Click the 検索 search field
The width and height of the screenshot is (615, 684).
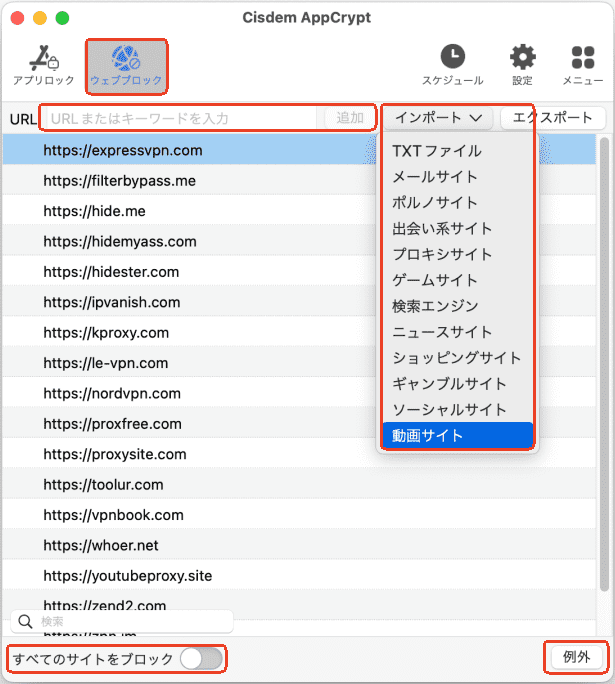coord(130,622)
